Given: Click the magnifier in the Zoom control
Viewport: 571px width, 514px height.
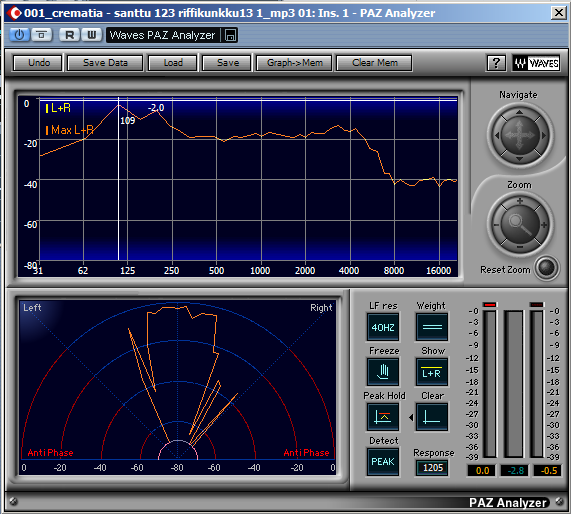Looking at the screenshot, I should click(520, 224).
